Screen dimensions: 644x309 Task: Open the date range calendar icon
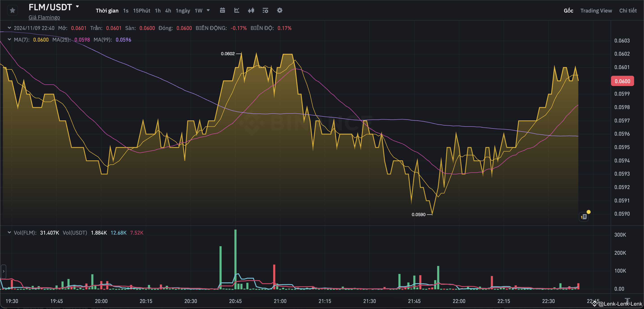coord(222,11)
